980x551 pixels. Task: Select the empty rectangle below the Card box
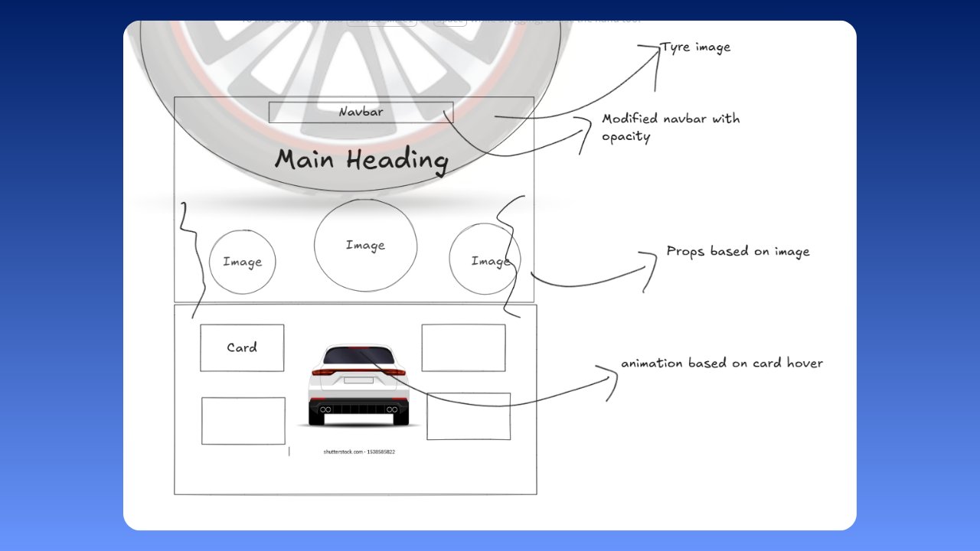click(x=243, y=421)
